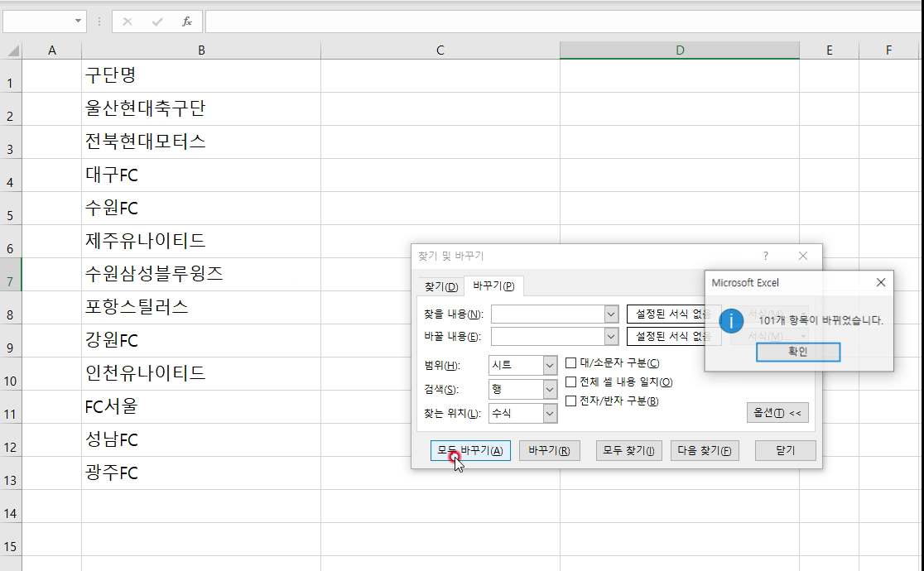Click the 바꿀 내용 input field
This screenshot has height=571, width=924.
tap(548, 337)
